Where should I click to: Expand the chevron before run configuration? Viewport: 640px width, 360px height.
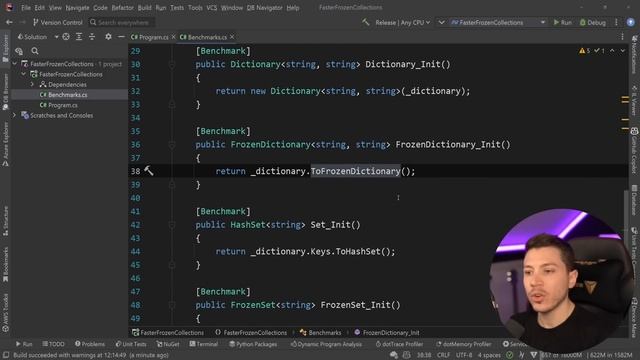point(441,22)
